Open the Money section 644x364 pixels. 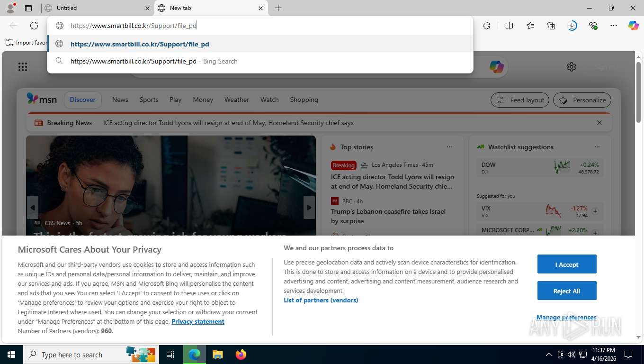[203, 100]
